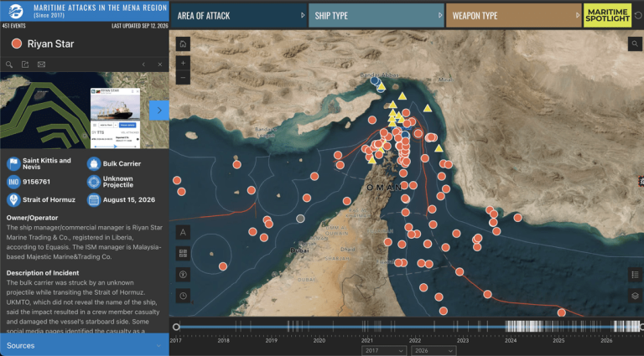The image size is (644, 356).
Task: Show next image with blue arrow
Action: coord(159,111)
